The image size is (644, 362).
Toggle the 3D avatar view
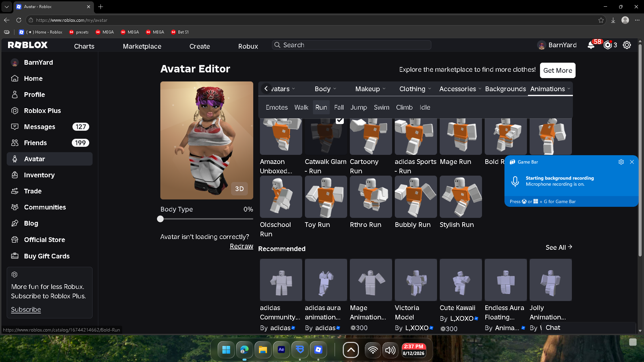coord(239,189)
